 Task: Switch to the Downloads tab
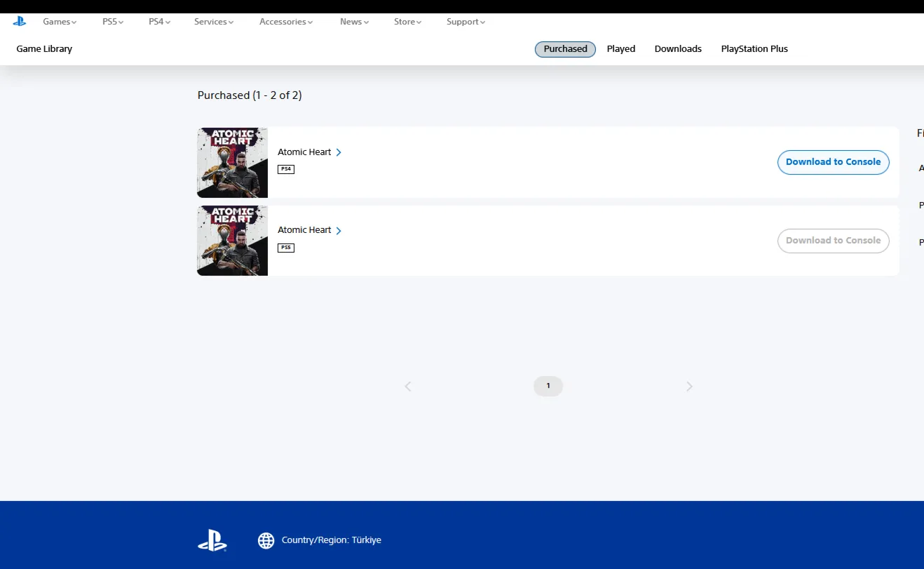pyautogui.click(x=678, y=49)
